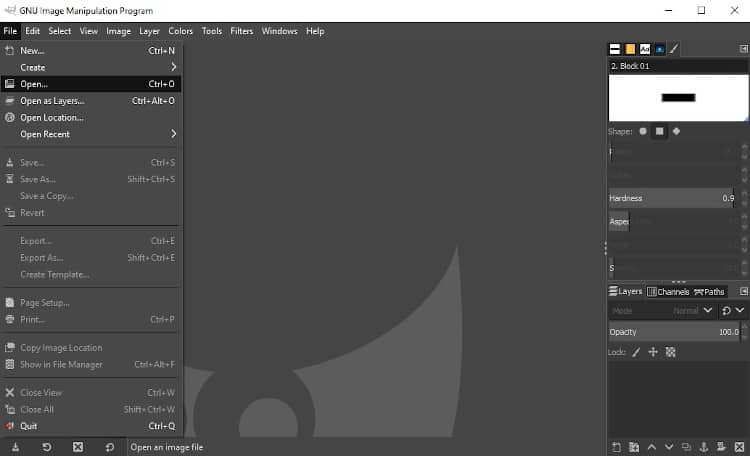
Task: Create a new layer icon
Action: click(x=617, y=447)
